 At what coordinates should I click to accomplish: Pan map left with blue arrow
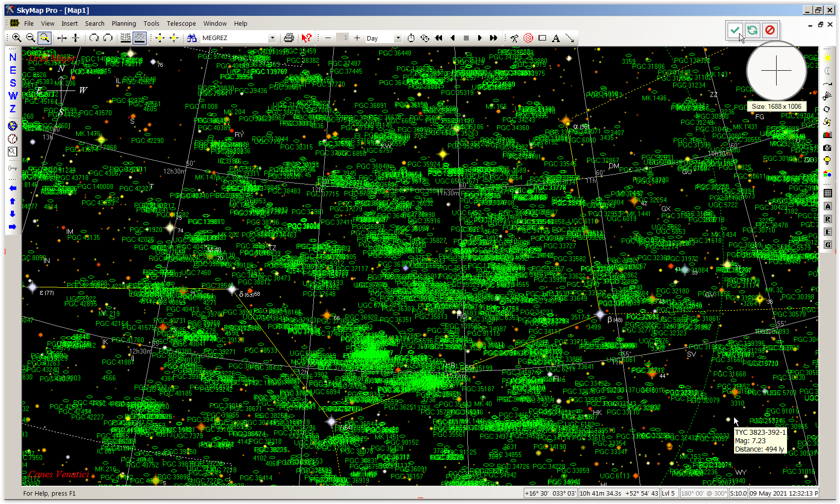coord(13,188)
